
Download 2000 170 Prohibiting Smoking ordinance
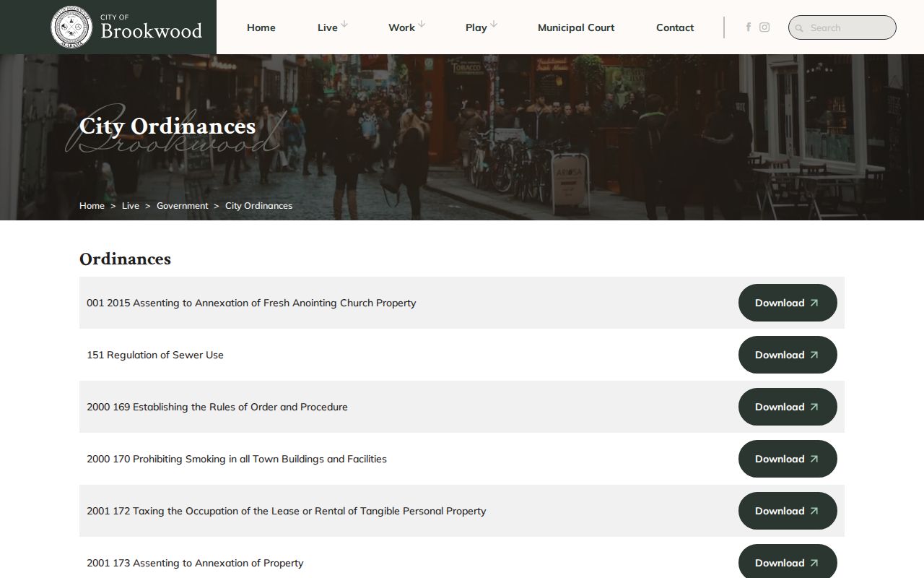pyautogui.click(x=788, y=459)
